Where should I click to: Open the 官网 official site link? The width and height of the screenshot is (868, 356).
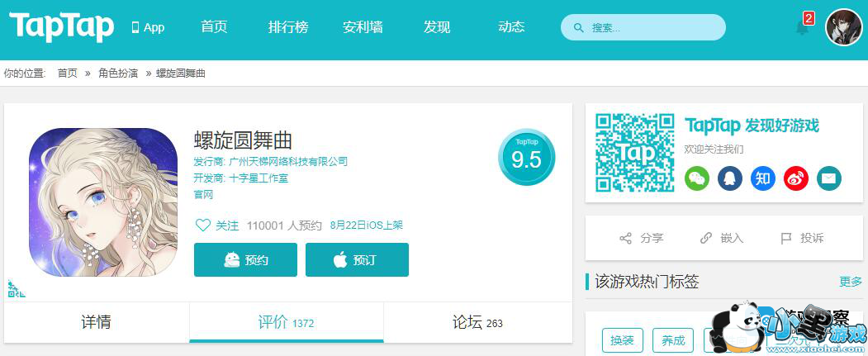pyautogui.click(x=203, y=195)
